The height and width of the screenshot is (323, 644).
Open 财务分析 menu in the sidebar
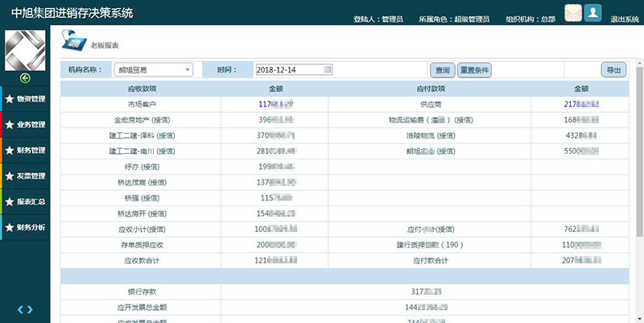(25, 227)
